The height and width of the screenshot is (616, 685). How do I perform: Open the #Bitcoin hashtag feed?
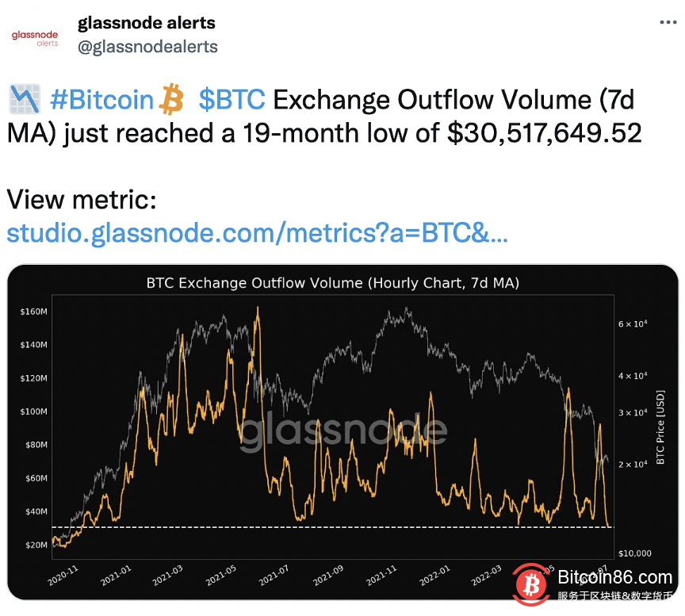101,99
